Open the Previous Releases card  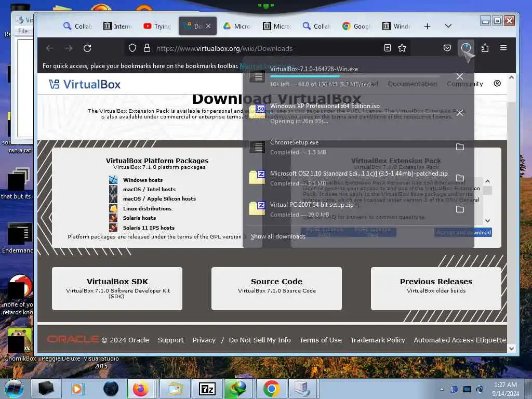[x=436, y=288]
